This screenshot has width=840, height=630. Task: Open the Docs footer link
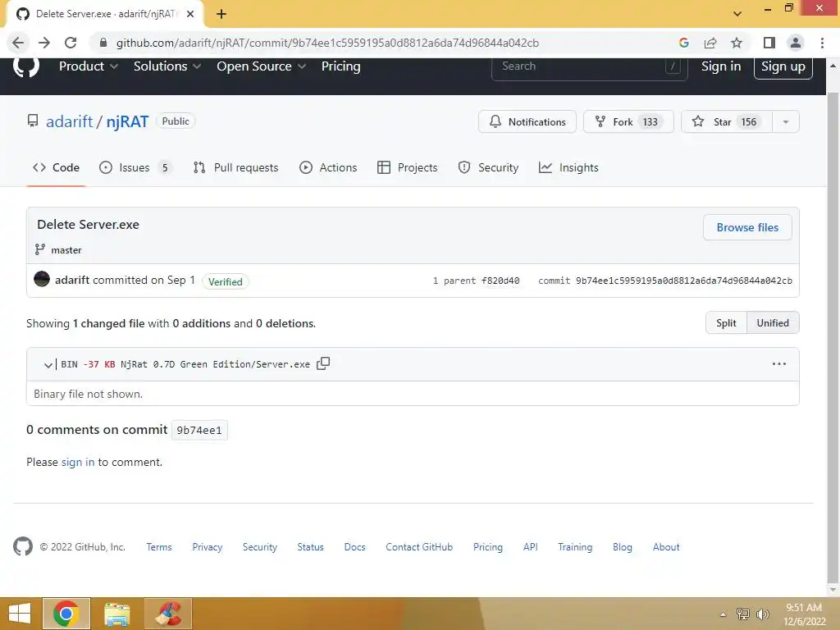point(354,547)
